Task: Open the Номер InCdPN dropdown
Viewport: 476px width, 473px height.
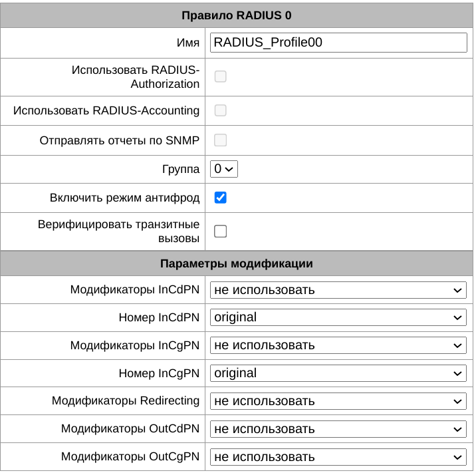Action: pyautogui.click(x=338, y=318)
